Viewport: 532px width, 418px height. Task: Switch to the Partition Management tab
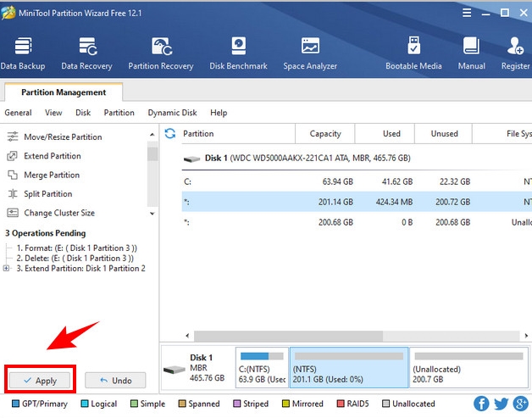(x=64, y=92)
